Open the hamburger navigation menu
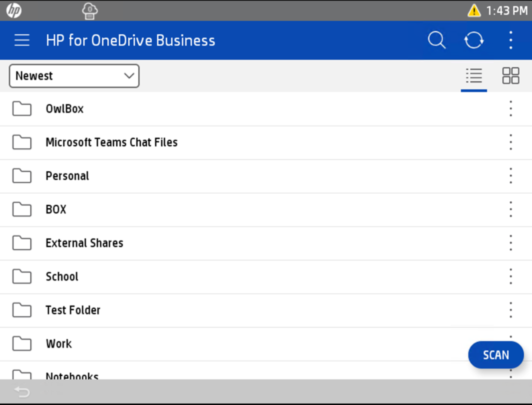Image resolution: width=532 pixels, height=405 pixels. pos(22,40)
